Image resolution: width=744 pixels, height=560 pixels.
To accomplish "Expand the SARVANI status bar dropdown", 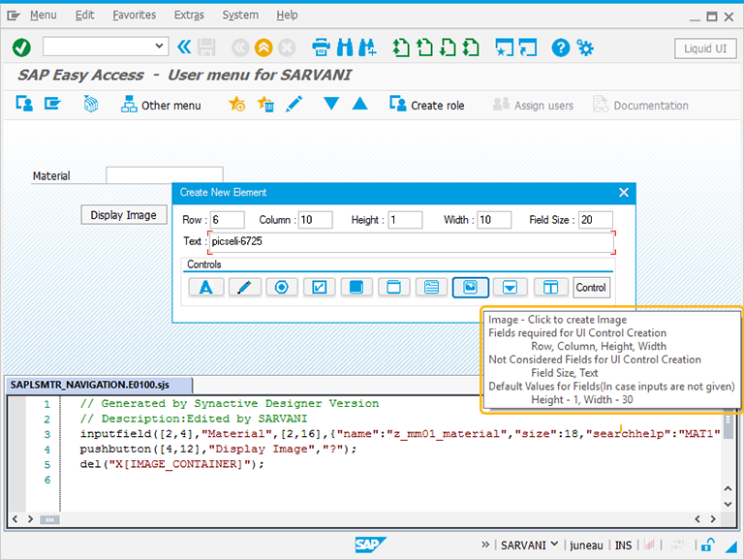I will point(554,544).
